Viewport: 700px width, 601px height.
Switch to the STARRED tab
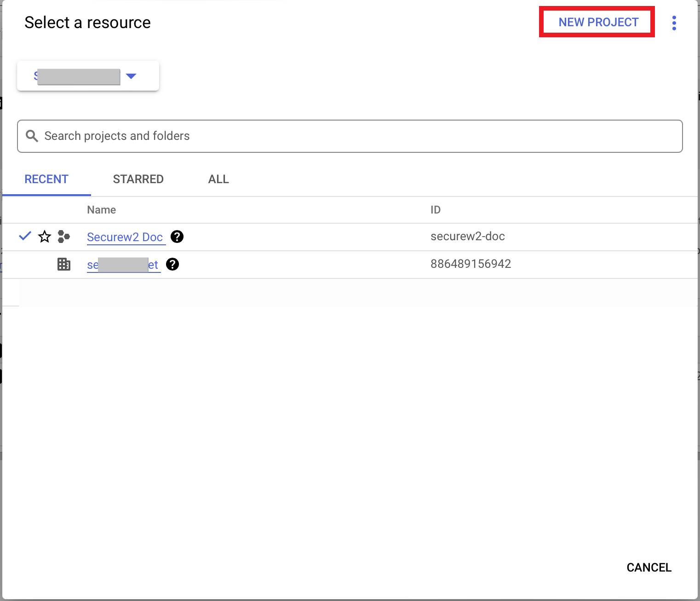point(138,179)
